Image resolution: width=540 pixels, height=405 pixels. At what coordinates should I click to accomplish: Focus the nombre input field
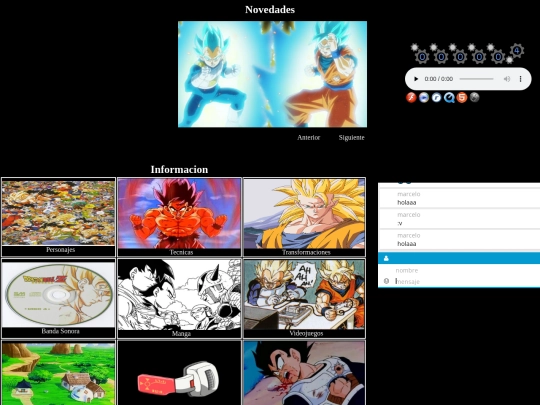pyautogui.click(x=467, y=270)
